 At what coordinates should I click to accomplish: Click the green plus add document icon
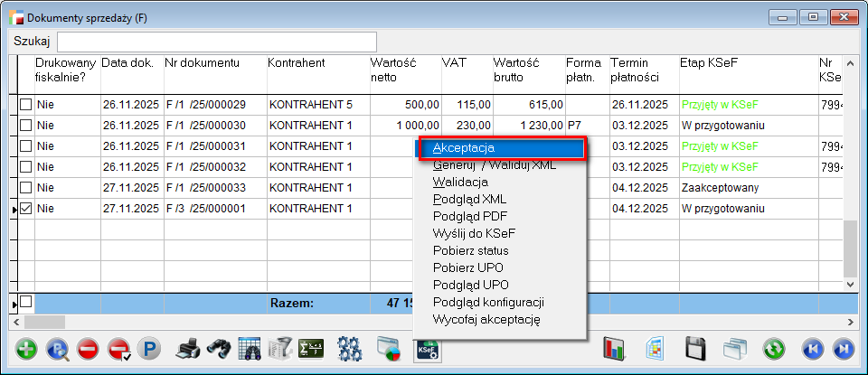click(27, 349)
